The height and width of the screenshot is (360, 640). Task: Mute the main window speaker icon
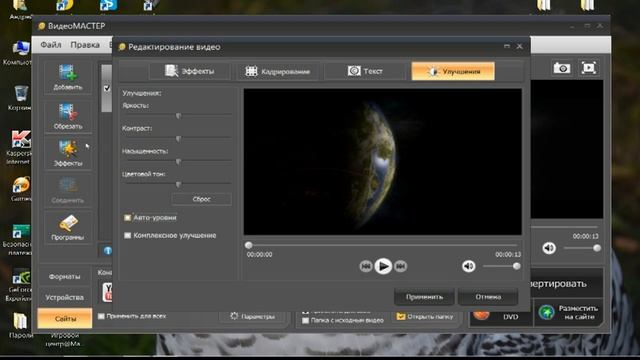click(x=549, y=248)
